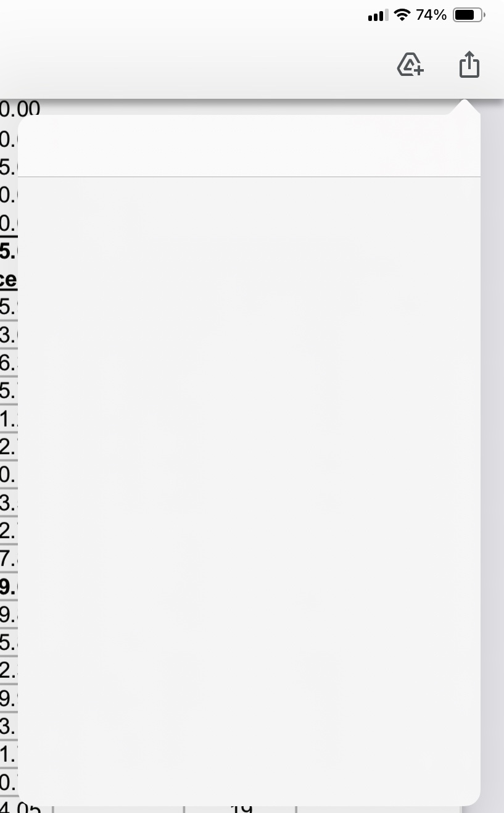Tap the bold '9.' row value
Image resolution: width=504 pixels, height=813 pixels.
9,586
